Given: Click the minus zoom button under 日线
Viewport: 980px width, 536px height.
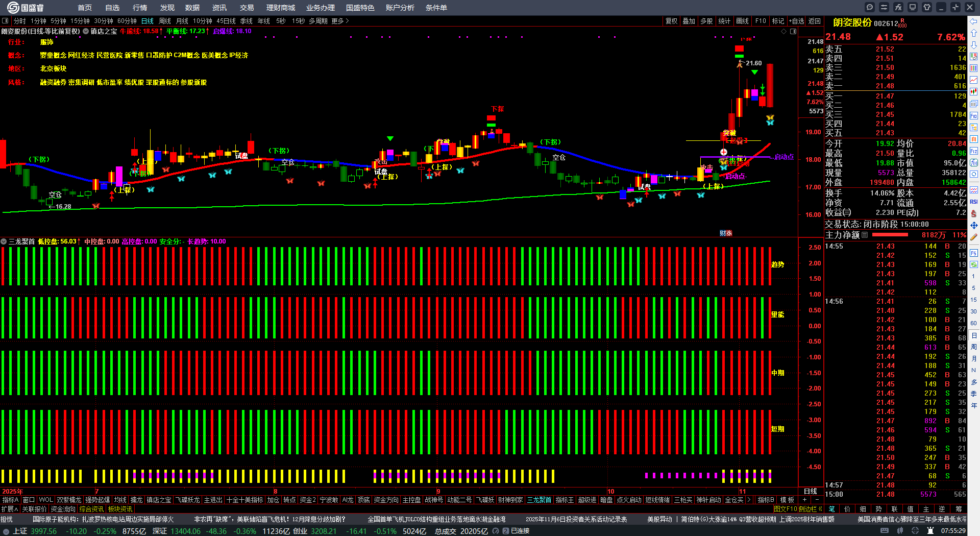Looking at the screenshot, I should 817,500.
